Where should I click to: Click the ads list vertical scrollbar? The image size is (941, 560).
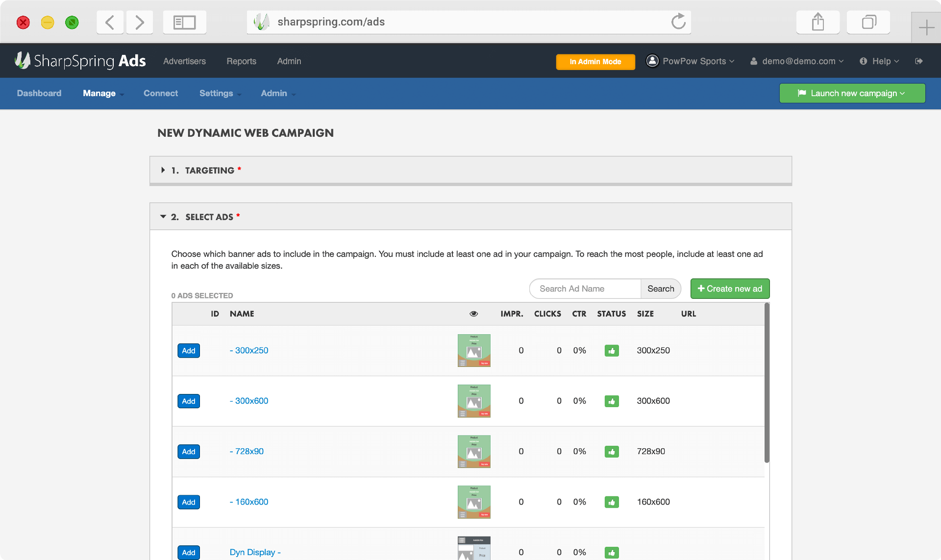tap(767, 382)
